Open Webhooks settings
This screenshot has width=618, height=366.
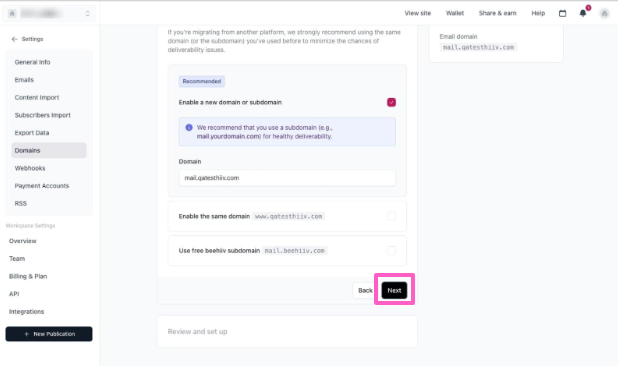[49, 168]
